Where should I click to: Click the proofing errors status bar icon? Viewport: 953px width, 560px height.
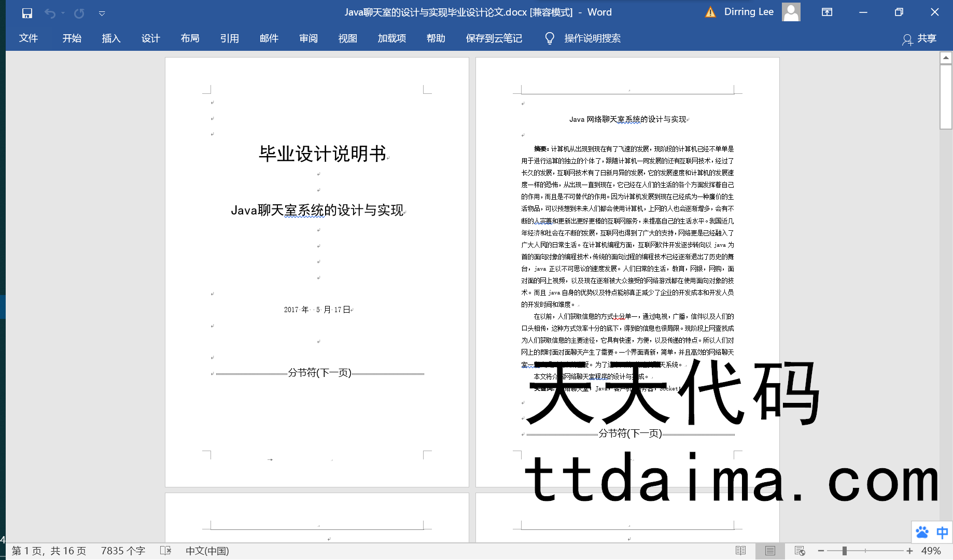165,551
